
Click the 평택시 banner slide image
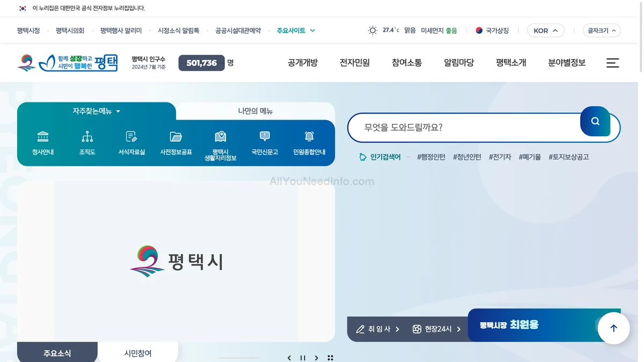(x=176, y=261)
